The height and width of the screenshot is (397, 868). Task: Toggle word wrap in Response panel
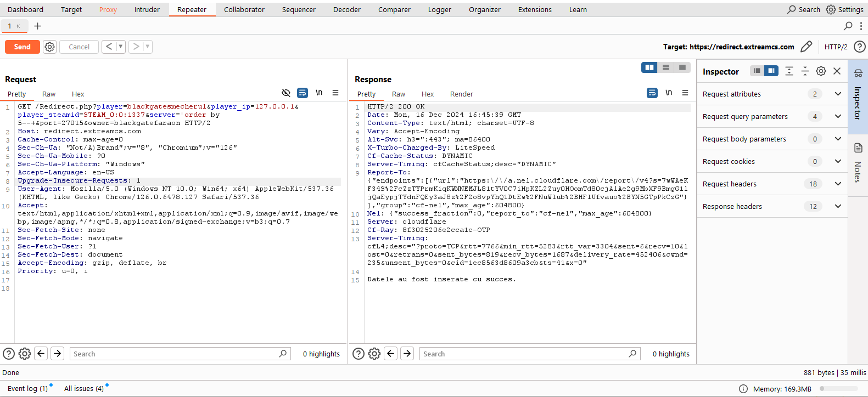[x=652, y=93]
